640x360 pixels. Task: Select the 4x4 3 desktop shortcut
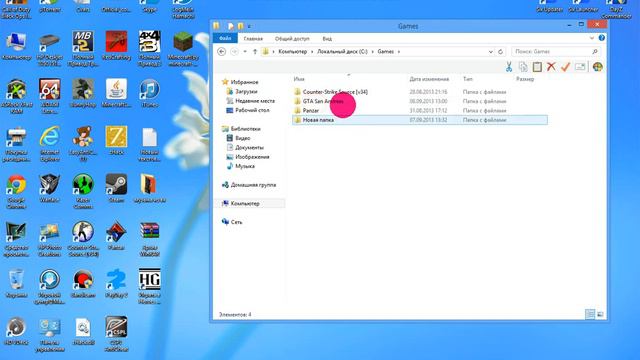click(149, 42)
